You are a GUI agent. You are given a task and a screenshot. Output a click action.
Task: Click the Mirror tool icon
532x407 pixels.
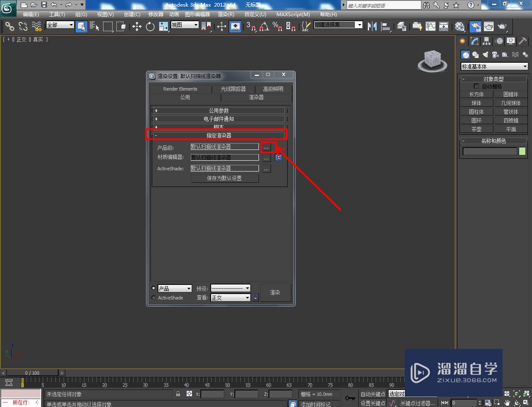tap(372, 27)
